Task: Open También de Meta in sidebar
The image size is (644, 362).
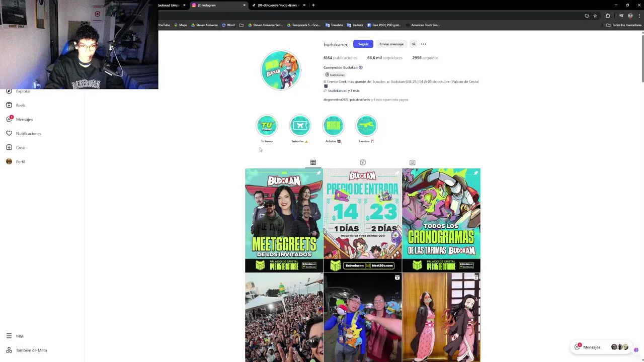Action: (x=27, y=350)
